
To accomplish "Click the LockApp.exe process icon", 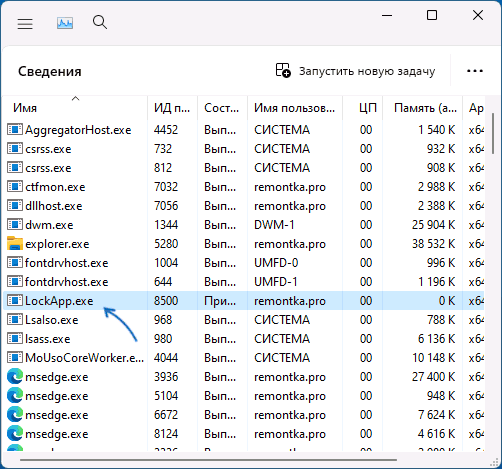I will point(15,300).
